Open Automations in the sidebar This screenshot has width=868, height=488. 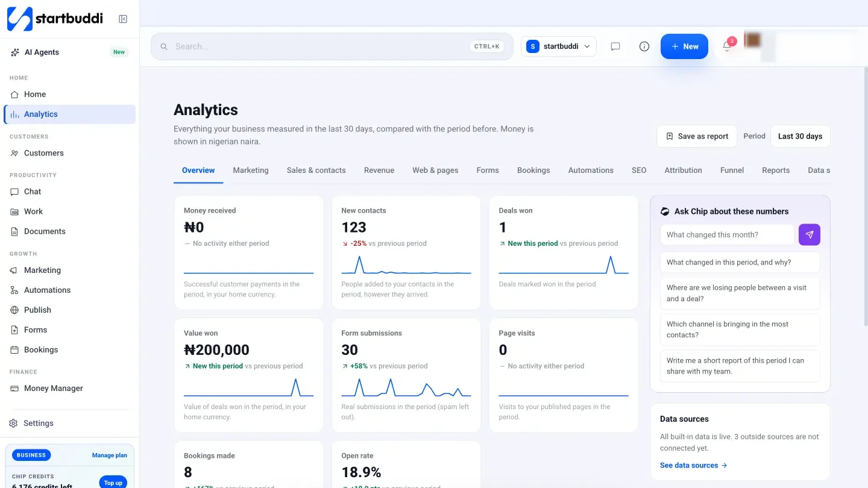coord(70,290)
